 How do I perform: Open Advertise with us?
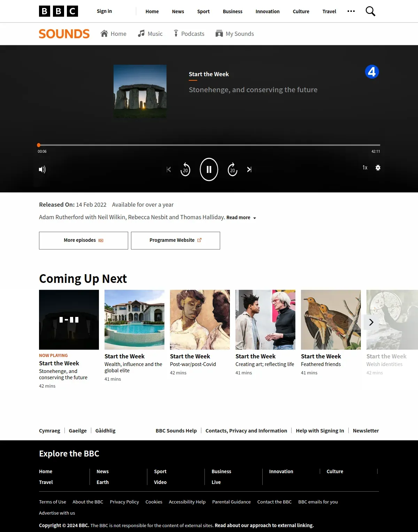[x=57, y=513]
